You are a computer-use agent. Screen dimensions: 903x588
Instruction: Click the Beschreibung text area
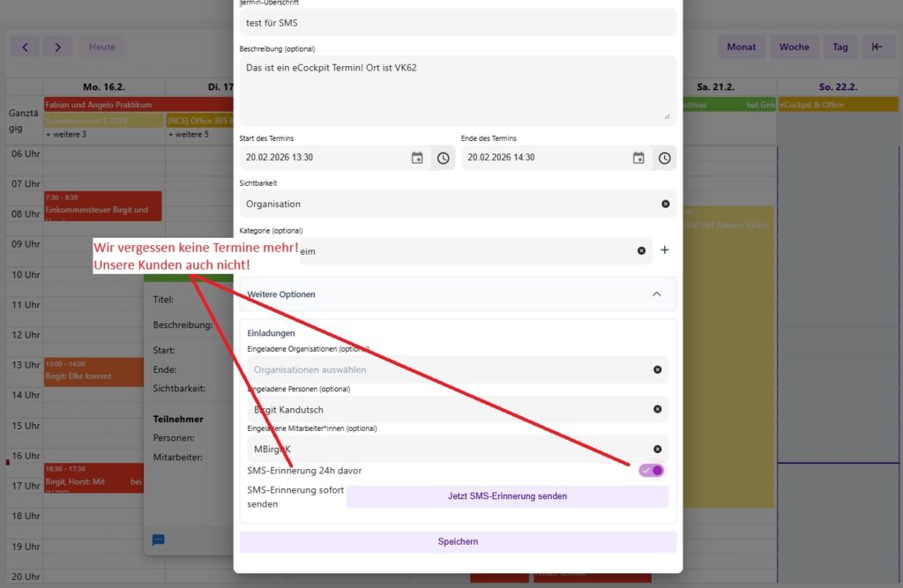[x=458, y=91]
